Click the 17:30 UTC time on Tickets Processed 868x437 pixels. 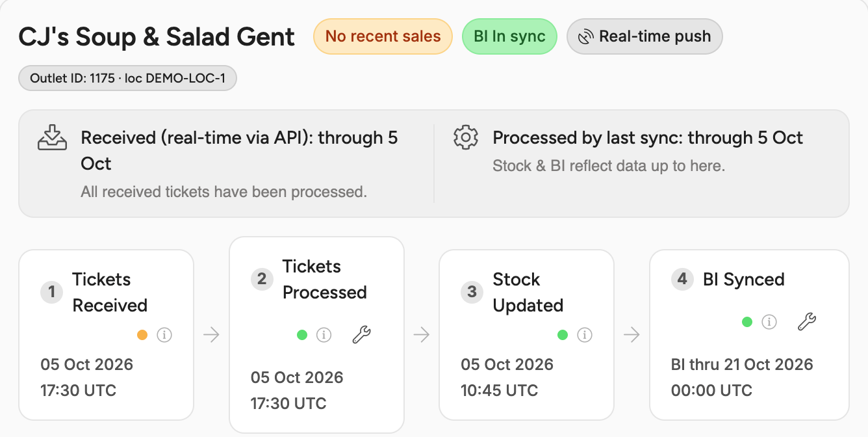tap(288, 403)
